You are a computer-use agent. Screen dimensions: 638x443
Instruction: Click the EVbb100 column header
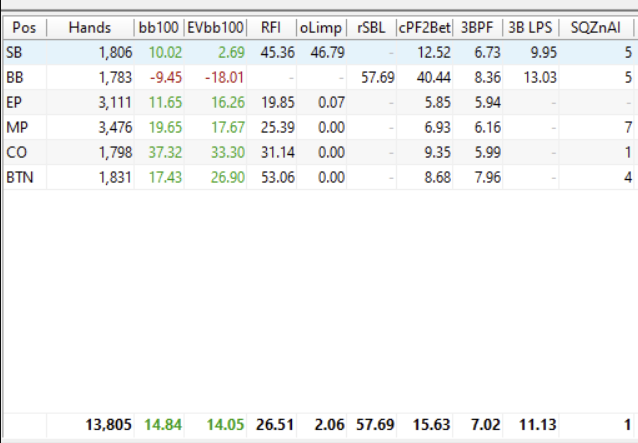[x=215, y=28]
